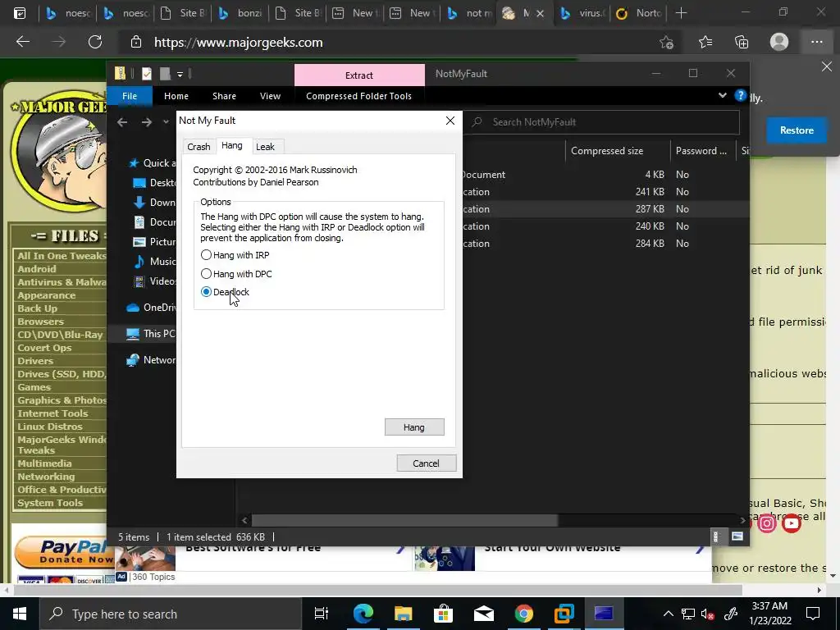Open Network in navigation pane
Viewport: 840px width, 630px height.
[x=151, y=360]
